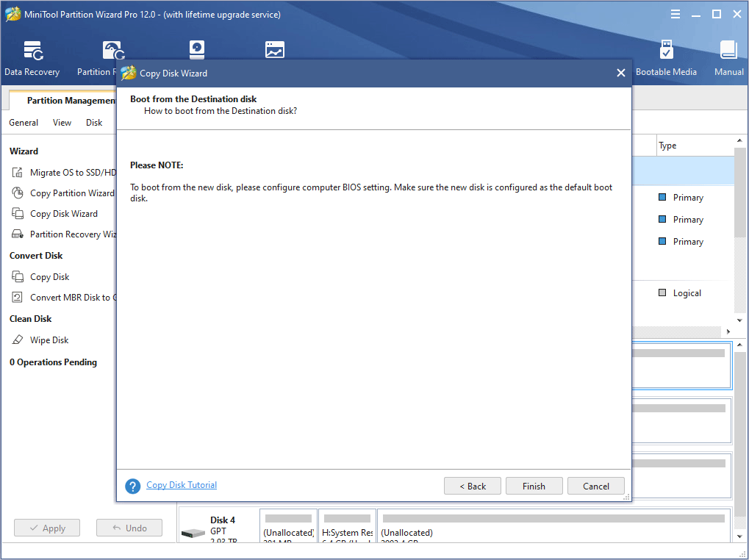Click the horizontal scroll right arrow
Image resolution: width=749 pixels, height=560 pixels.
coord(728,331)
